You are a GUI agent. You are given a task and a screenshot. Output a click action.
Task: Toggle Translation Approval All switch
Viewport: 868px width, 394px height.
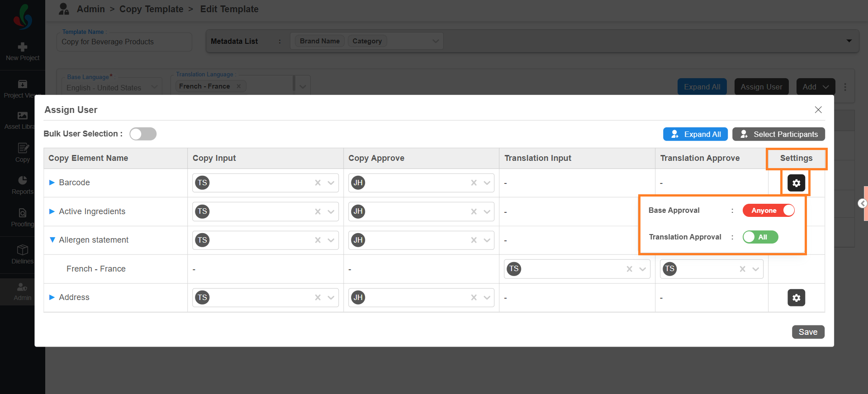coord(760,237)
